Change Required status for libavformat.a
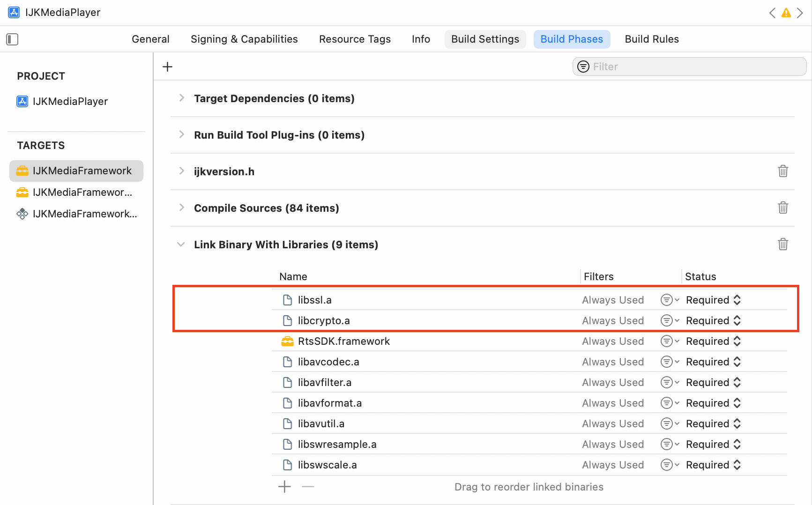This screenshot has height=505, width=812. 713,403
